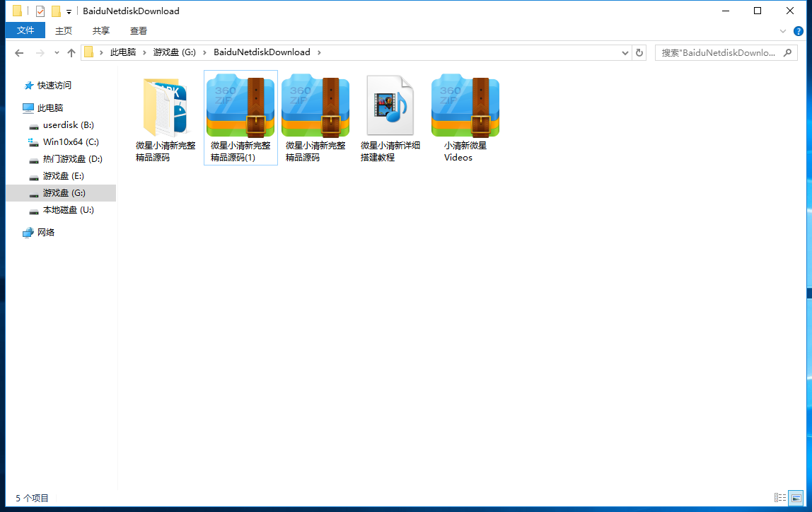
Task: Expand the ribbon using the chevron near Help
Action: point(783,31)
